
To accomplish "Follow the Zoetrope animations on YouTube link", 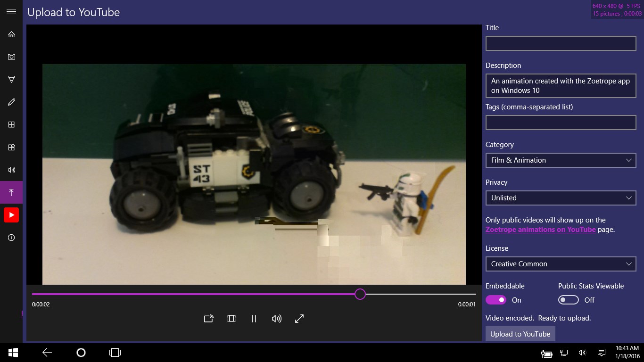I will [541, 230].
